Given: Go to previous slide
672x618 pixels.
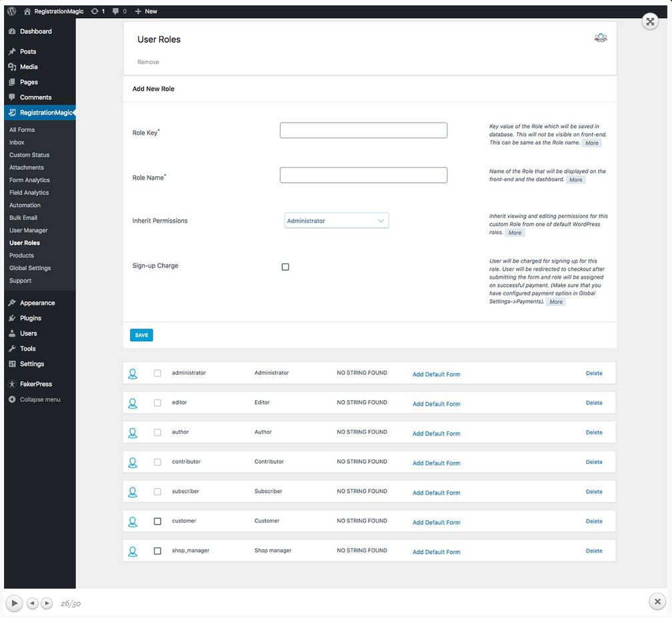Looking at the screenshot, I should 33,603.
